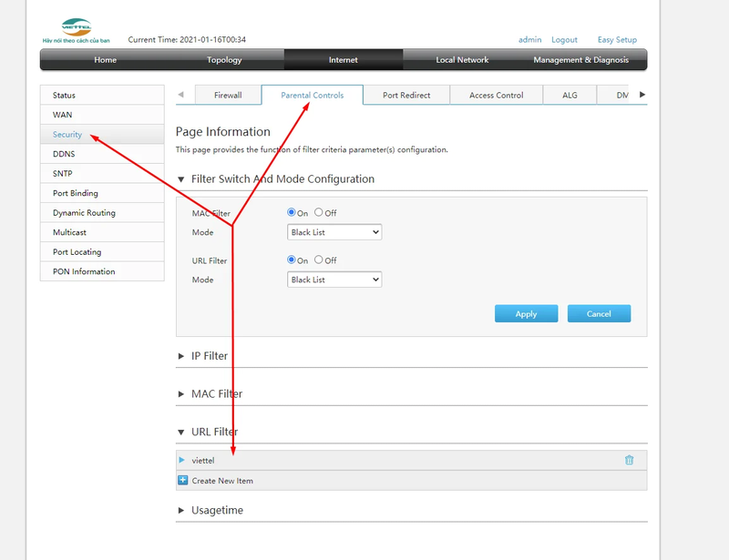Set URL Filter to Off
729x560 pixels.
[x=318, y=260]
